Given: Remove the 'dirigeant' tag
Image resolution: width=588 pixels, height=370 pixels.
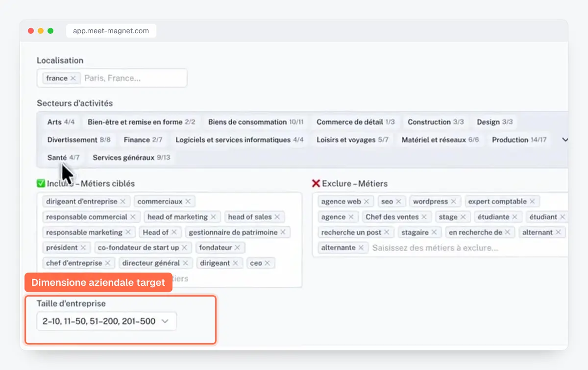Looking at the screenshot, I should coord(235,263).
